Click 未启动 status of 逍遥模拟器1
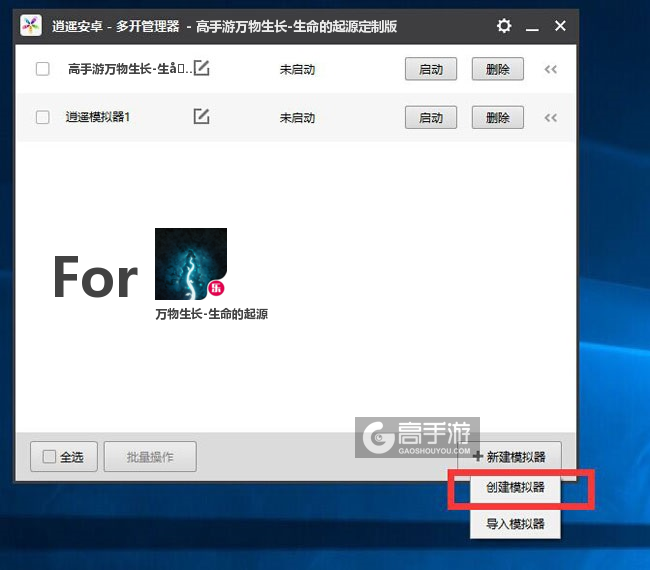The height and width of the screenshot is (570, 650). (x=297, y=118)
